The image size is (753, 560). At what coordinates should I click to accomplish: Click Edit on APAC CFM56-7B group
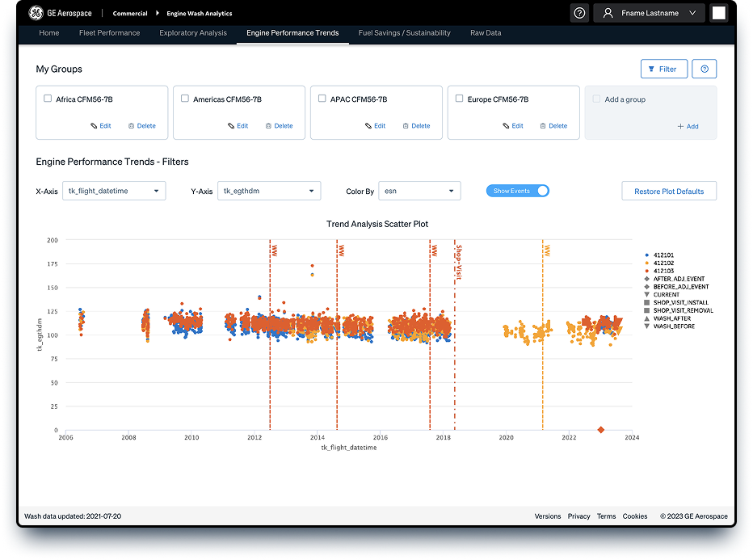(376, 126)
